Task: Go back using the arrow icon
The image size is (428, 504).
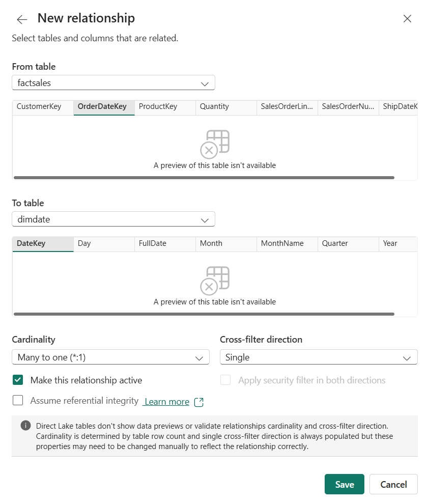Action: [x=22, y=19]
